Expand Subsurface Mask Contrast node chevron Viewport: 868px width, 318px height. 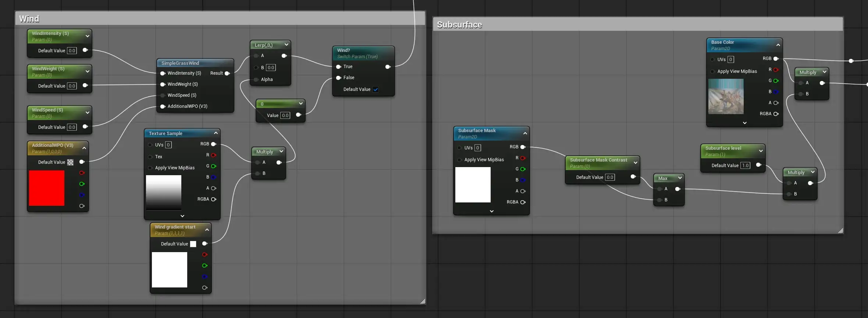click(x=636, y=162)
